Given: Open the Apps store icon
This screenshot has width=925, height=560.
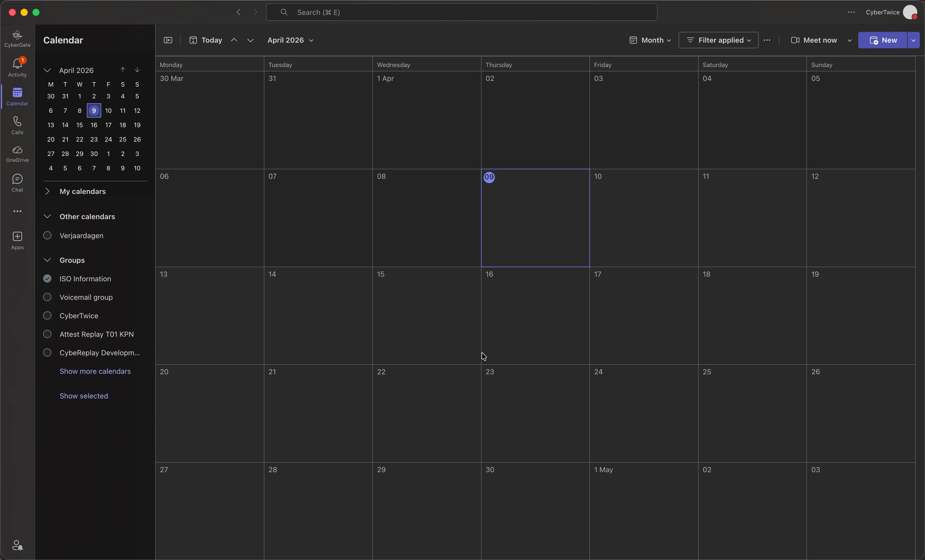Looking at the screenshot, I should point(17,241).
